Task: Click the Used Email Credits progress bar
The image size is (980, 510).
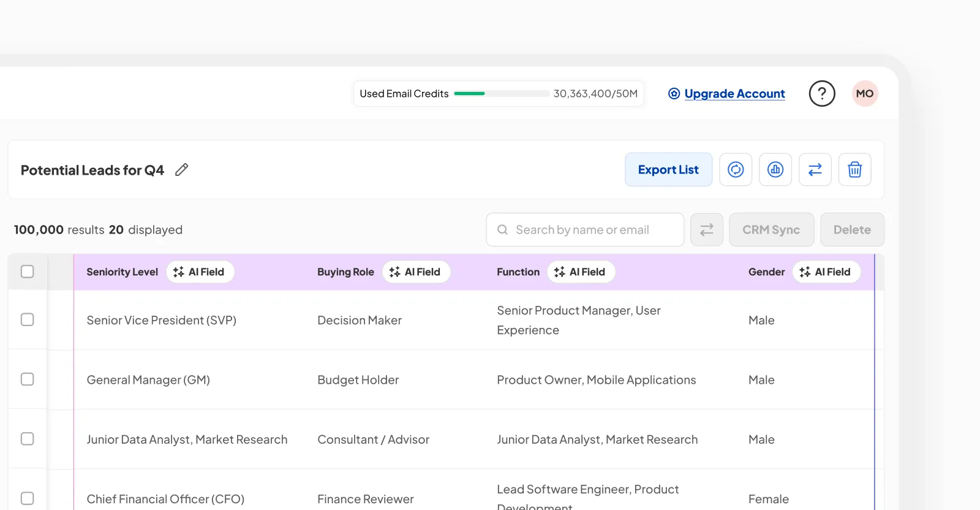Action: pyautogui.click(x=501, y=94)
